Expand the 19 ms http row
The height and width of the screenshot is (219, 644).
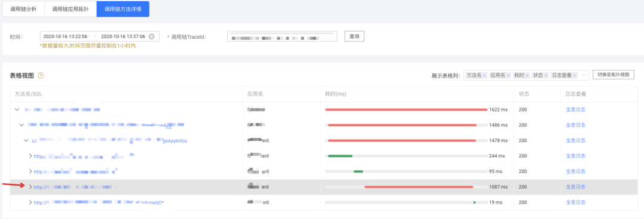(30, 202)
